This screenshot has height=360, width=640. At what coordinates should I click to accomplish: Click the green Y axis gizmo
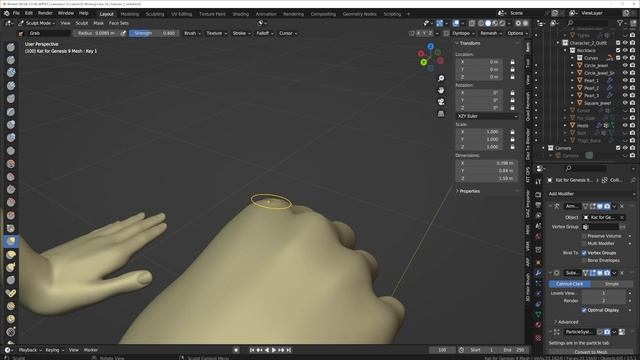(x=424, y=62)
